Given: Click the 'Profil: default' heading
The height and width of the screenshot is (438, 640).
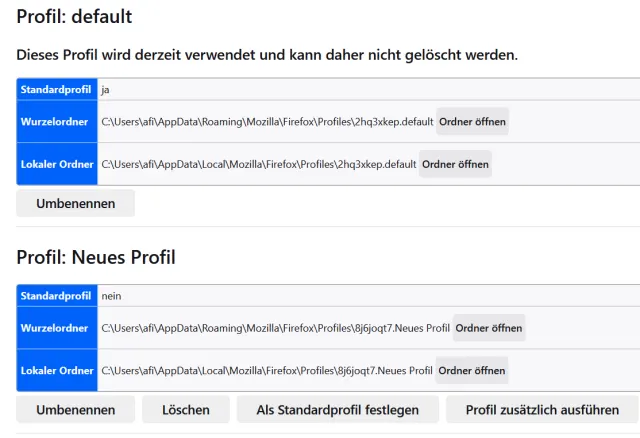Looking at the screenshot, I should click(74, 17).
